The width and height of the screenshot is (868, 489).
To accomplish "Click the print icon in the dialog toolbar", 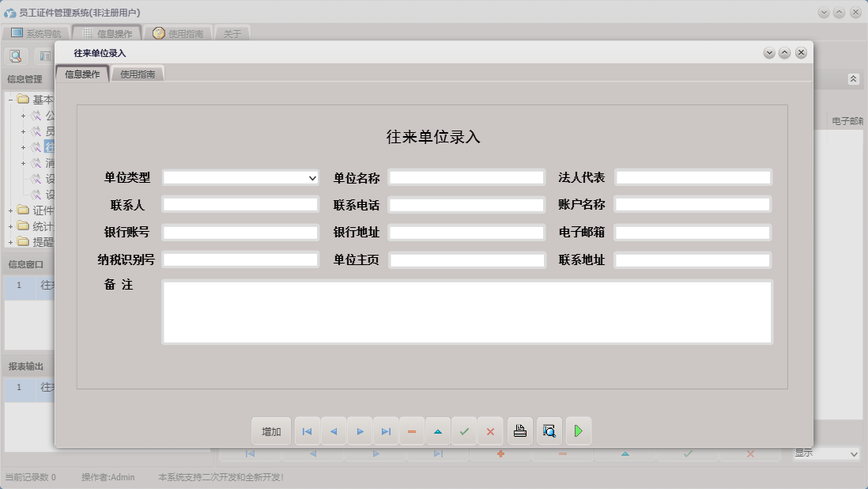I will pos(519,430).
